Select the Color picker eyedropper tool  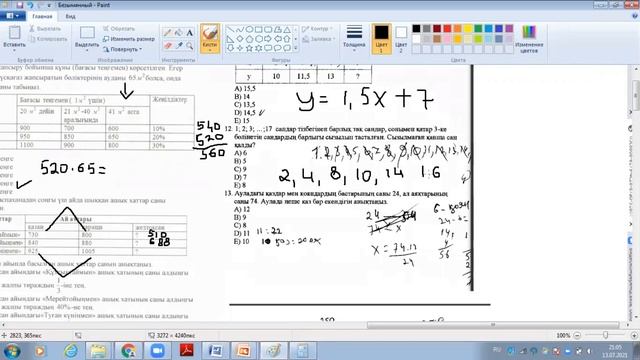178,45
